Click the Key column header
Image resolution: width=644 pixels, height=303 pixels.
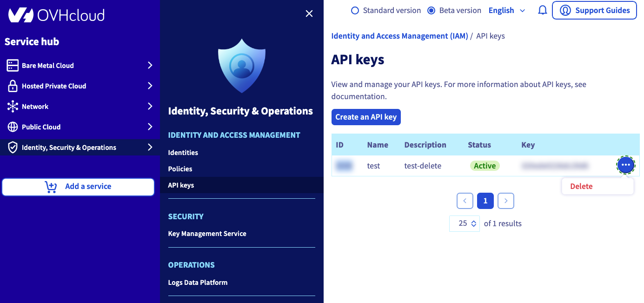[528, 145]
